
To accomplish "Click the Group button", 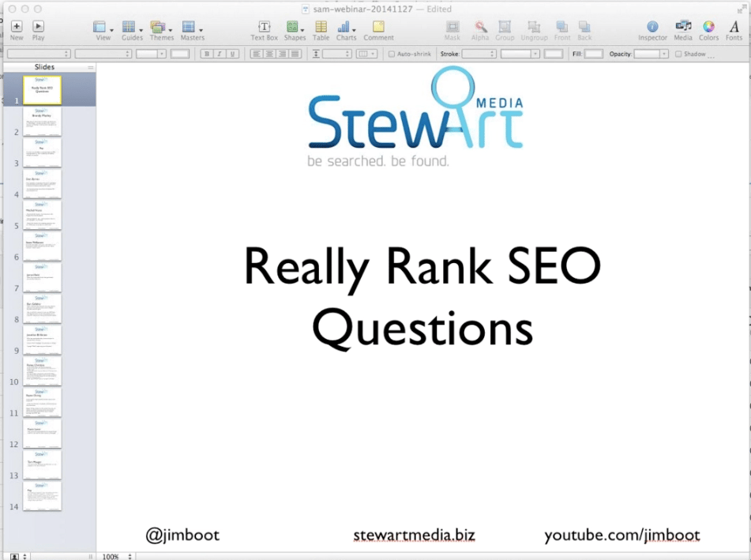I will 505,31.
